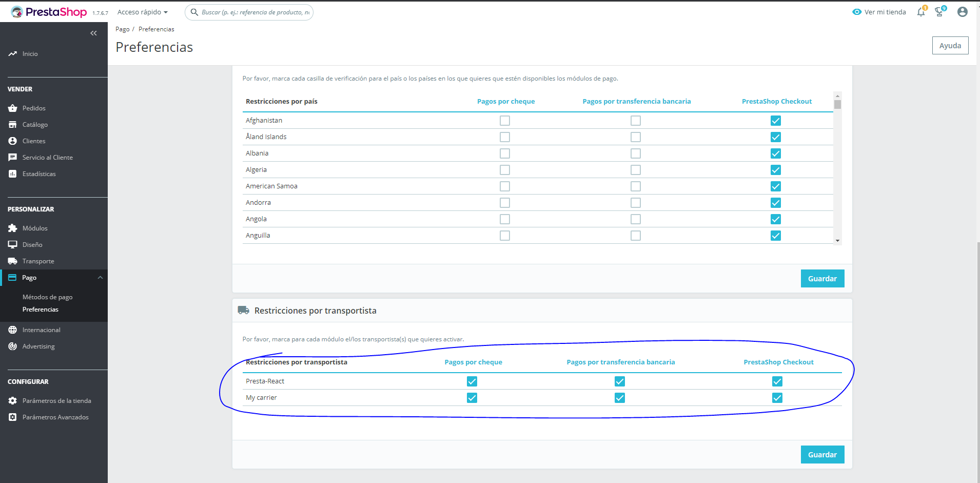Click the Estadísticas chart icon
Screen dimensions: 980x483
[13, 173]
